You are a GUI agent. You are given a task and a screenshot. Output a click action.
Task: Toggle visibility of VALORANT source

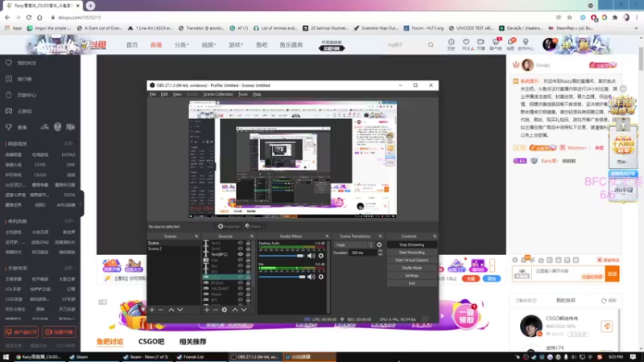click(x=240, y=289)
